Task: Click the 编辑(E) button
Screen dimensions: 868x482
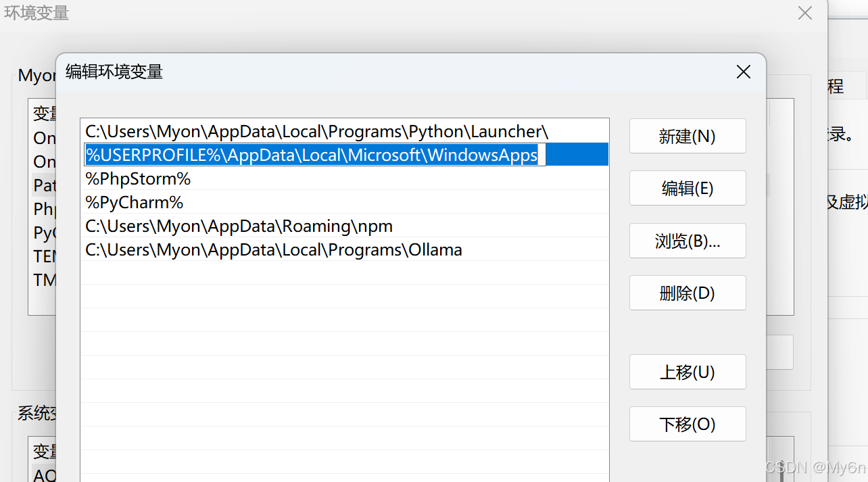Action: point(688,188)
